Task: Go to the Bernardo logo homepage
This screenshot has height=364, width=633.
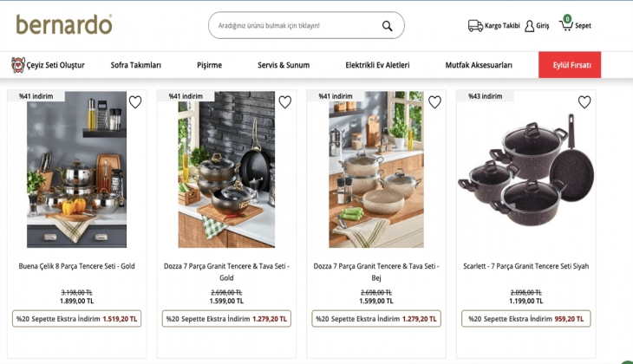Action: pyautogui.click(x=64, y=24)
